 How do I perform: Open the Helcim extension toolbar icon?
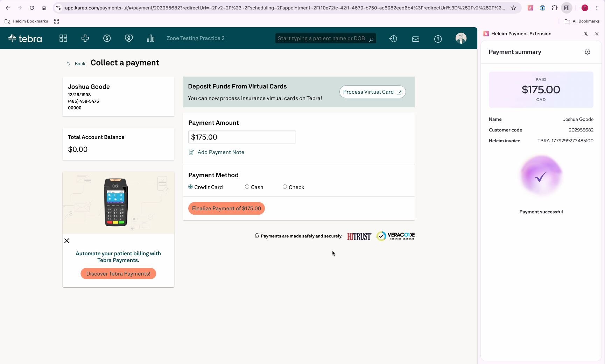coord(530,8)
